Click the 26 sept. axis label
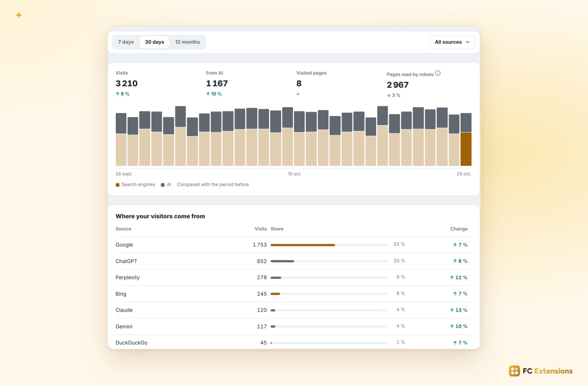 [x=124, y=174]
